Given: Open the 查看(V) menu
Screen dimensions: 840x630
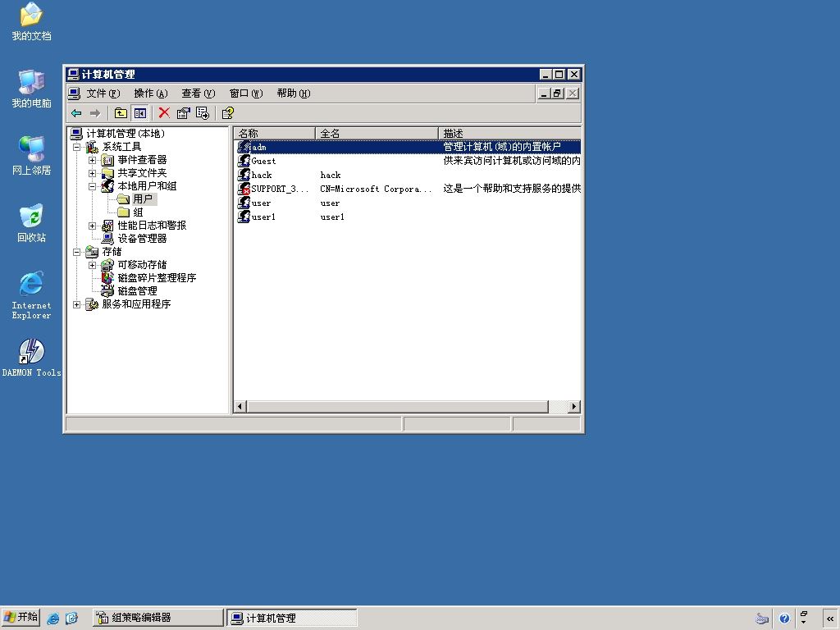Looking at the screenshot, I should click(199, 94).
